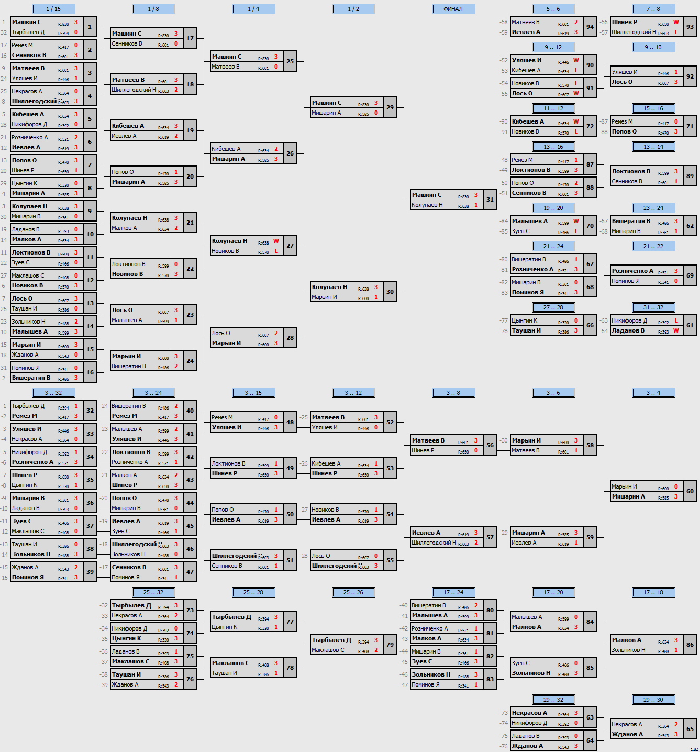
Task: Click match number box 65 under 29 .. 30
Action: (690, 729)
